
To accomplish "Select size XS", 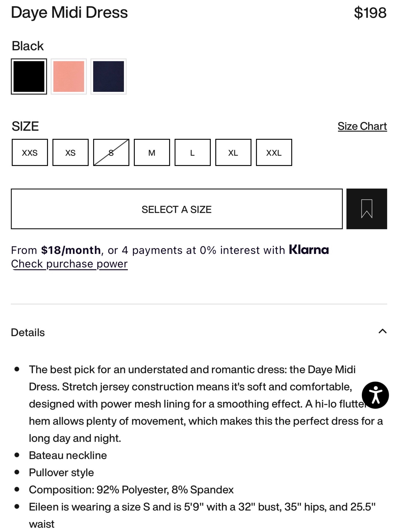I will (70, 152).
